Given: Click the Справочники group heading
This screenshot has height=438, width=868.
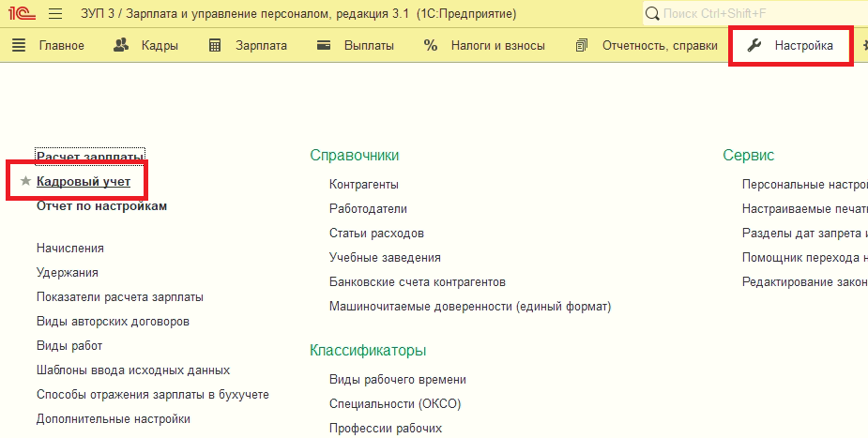Looking at the screenshot, I should [355, 155].
